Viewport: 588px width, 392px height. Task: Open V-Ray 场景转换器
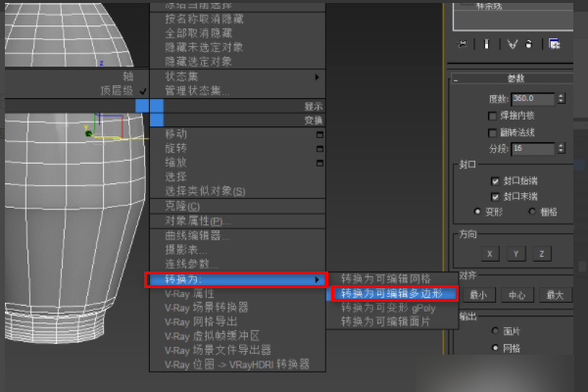tap(206, 308)
